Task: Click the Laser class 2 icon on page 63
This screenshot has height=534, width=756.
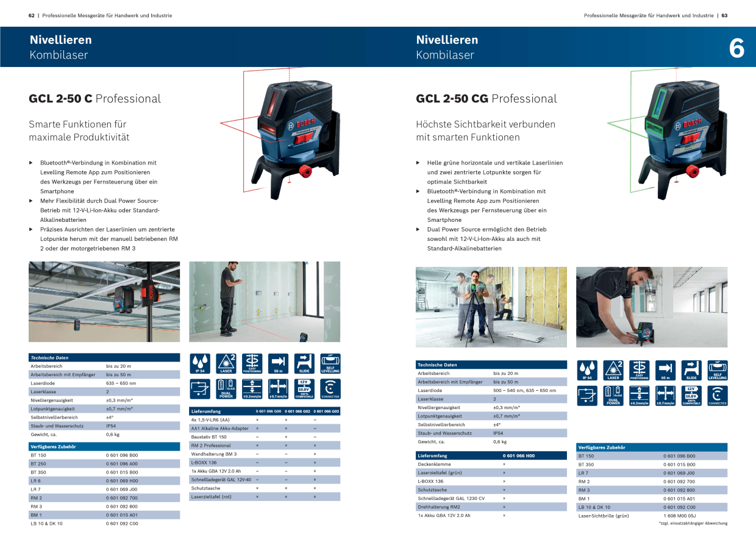Action: point(613,371)
